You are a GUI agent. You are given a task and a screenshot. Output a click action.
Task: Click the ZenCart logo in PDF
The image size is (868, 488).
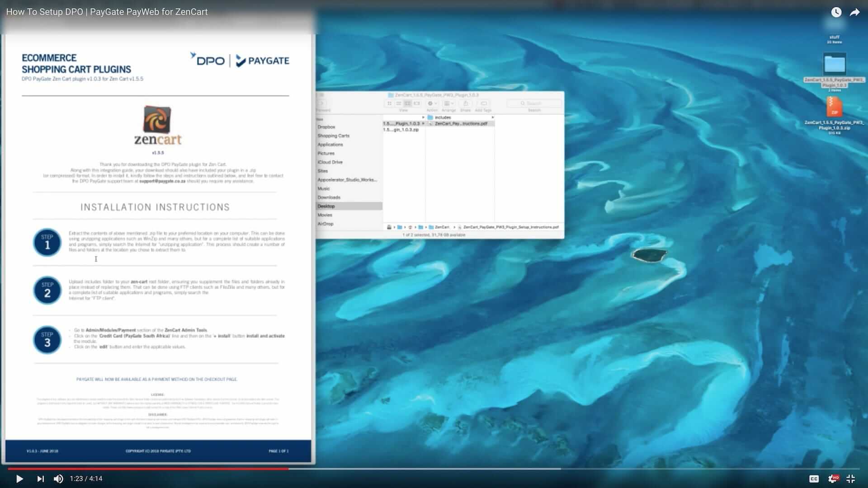click(x=158, y=125)
